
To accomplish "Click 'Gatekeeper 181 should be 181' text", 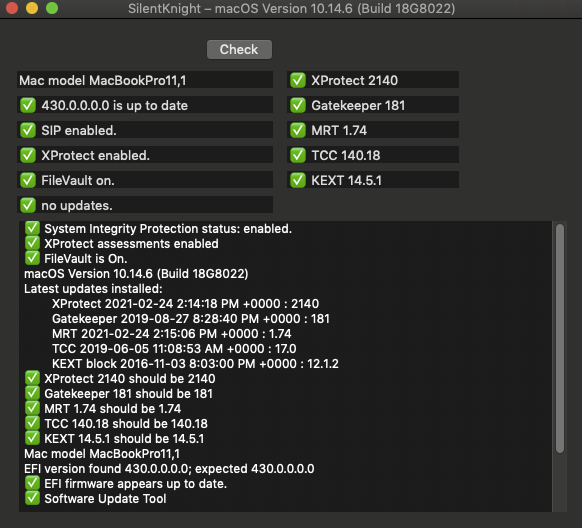I will pyautogui.click(x=128, y=394).
